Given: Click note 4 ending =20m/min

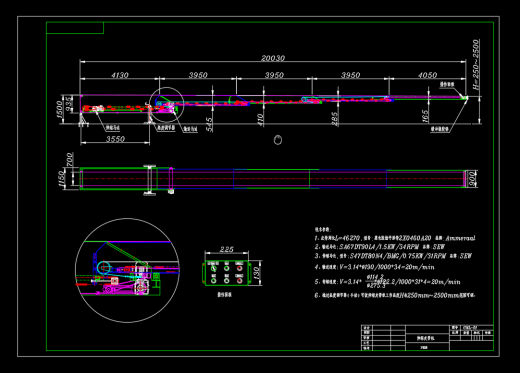Looking at the screenshot, I should point(375,267).
